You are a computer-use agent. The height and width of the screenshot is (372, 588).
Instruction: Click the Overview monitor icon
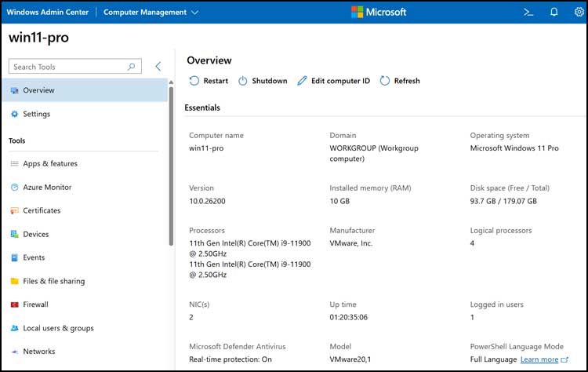pos(14,90)
